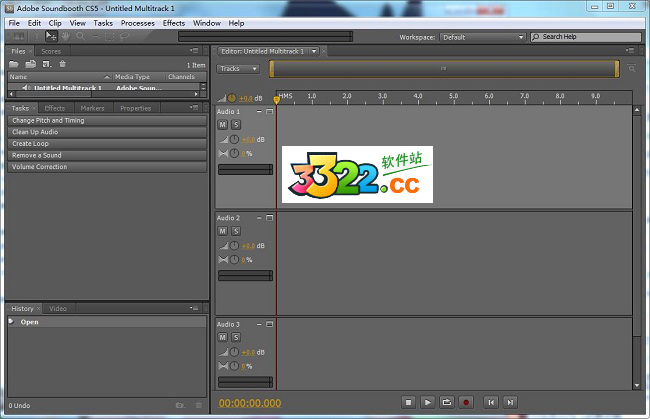650x419 pixels.
Task: Click the New File icon in Files panel
Action: pos(46,64)
